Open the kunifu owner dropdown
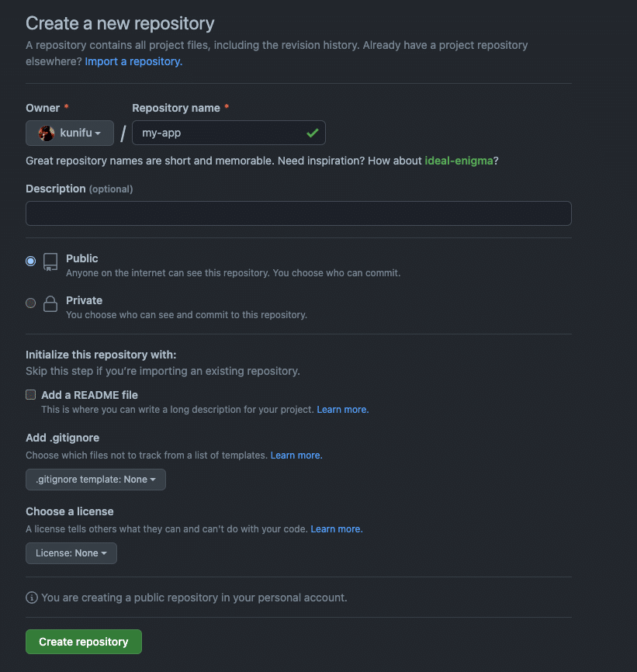Viewport: 637px width, 672px height. tap(70, 133)
